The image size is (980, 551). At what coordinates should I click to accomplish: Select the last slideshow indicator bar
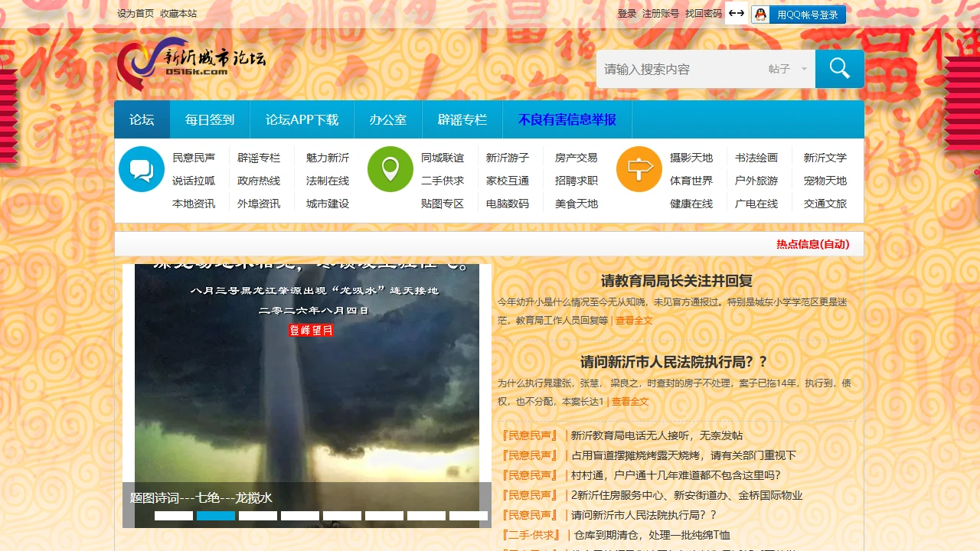(469, 516)
